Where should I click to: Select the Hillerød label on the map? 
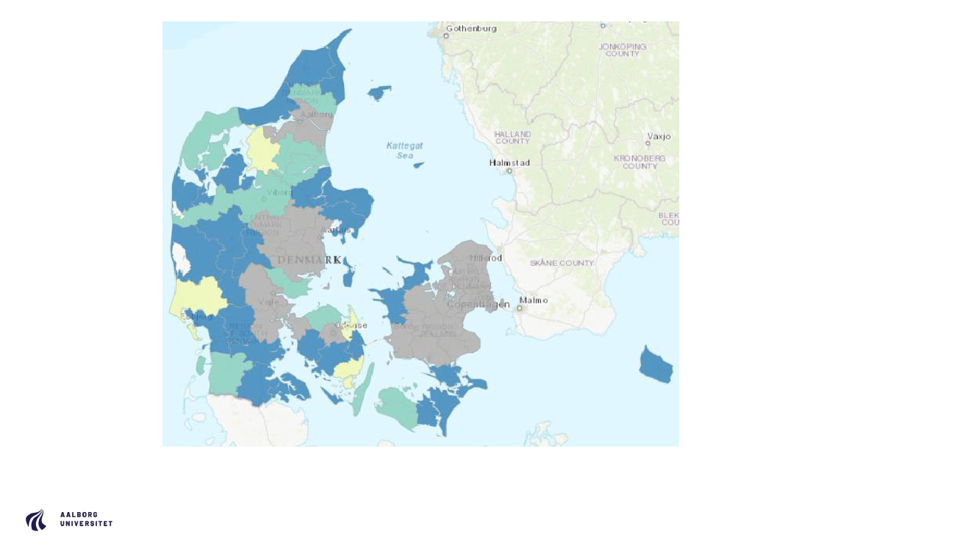[485, 259]
